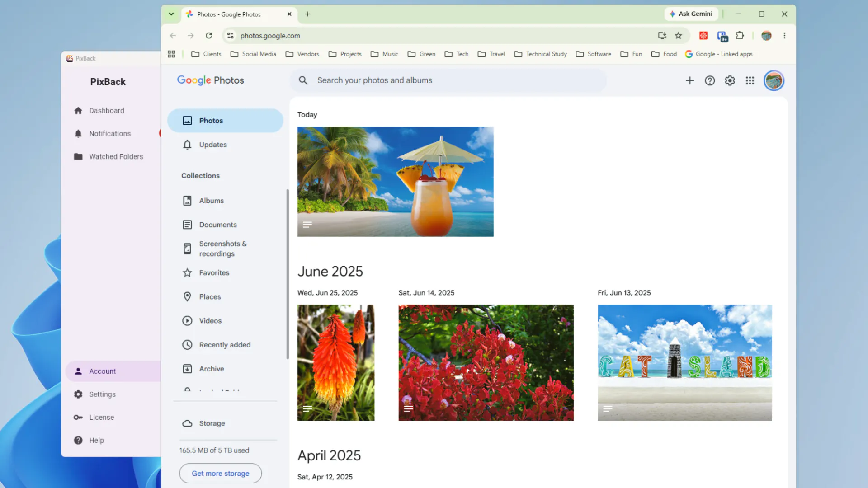
Task: Install Google Photos app icon in address bar
Action: click(662, 36)
